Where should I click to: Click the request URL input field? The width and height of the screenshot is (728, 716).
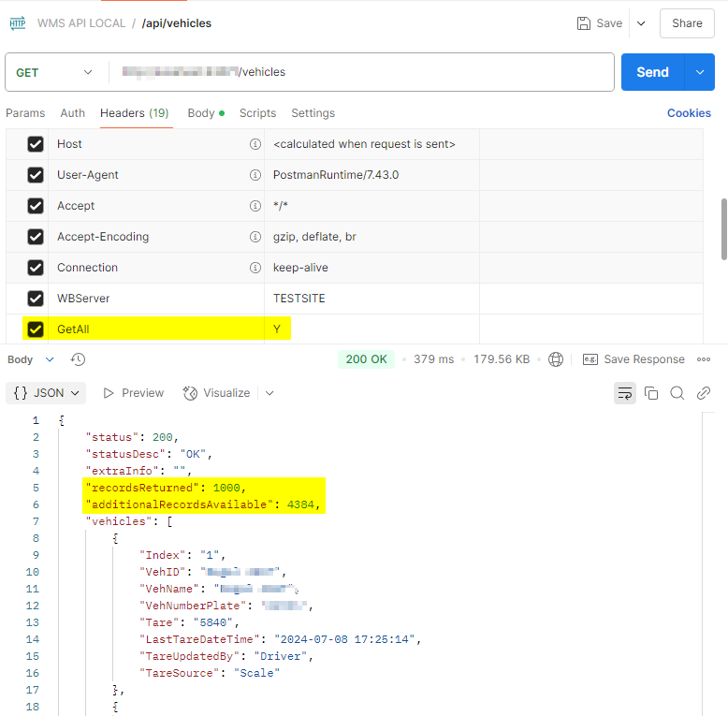(x=361, y=72)
